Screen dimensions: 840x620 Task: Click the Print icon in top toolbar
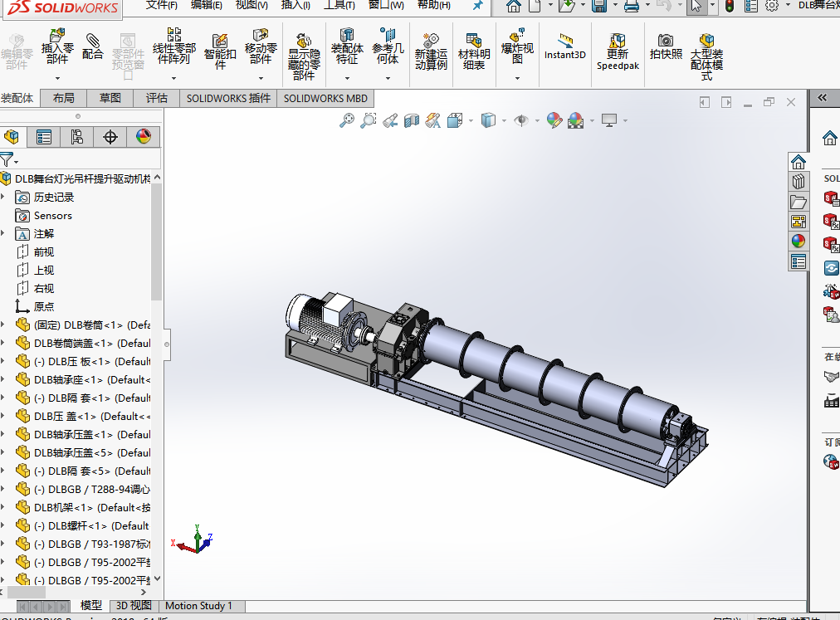(632, 6)
